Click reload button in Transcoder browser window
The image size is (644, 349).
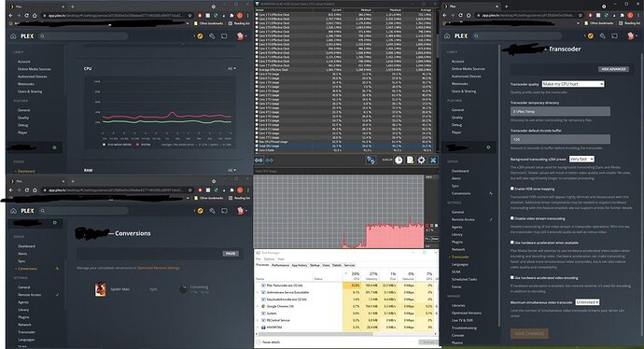(x=460, y=15)
